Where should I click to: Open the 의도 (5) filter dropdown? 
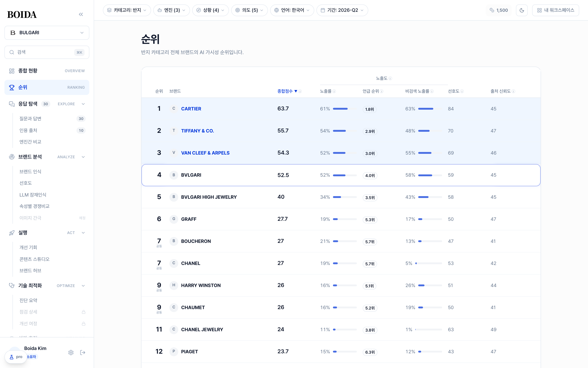249,10
